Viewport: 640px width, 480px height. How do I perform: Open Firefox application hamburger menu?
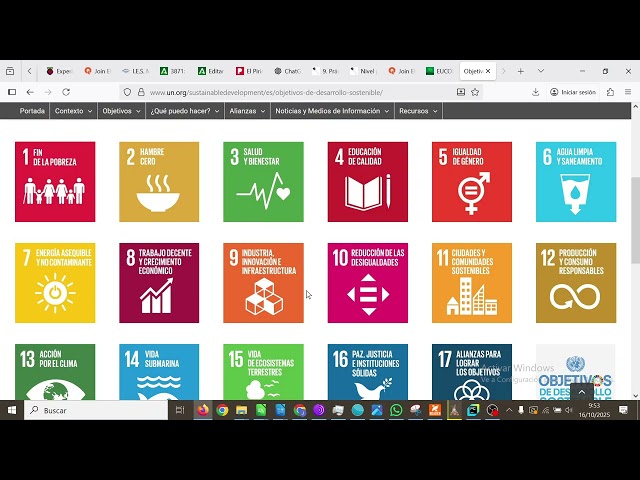tap(628, 92)
